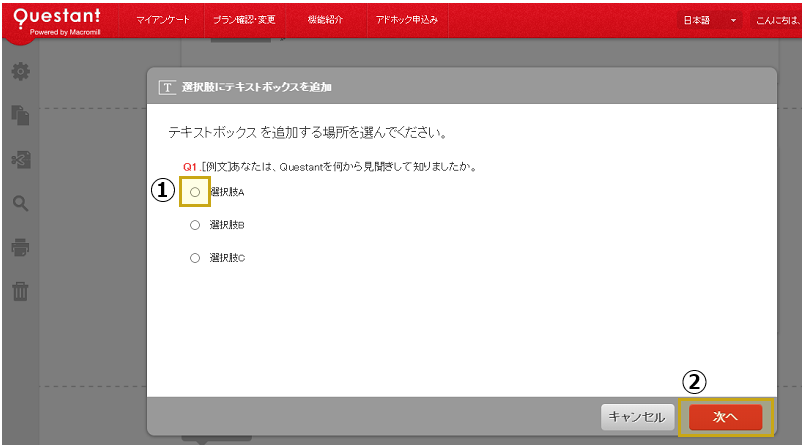Screen dimensions: 803x447
Task: Open アドホック申込み menu
Action: click(407, 20)
